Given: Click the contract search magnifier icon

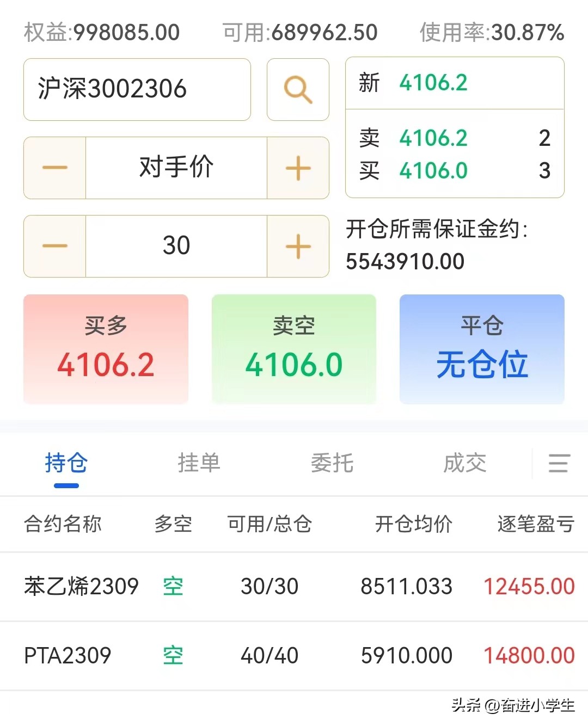Looking at the screenshot, I should point(297,90).
